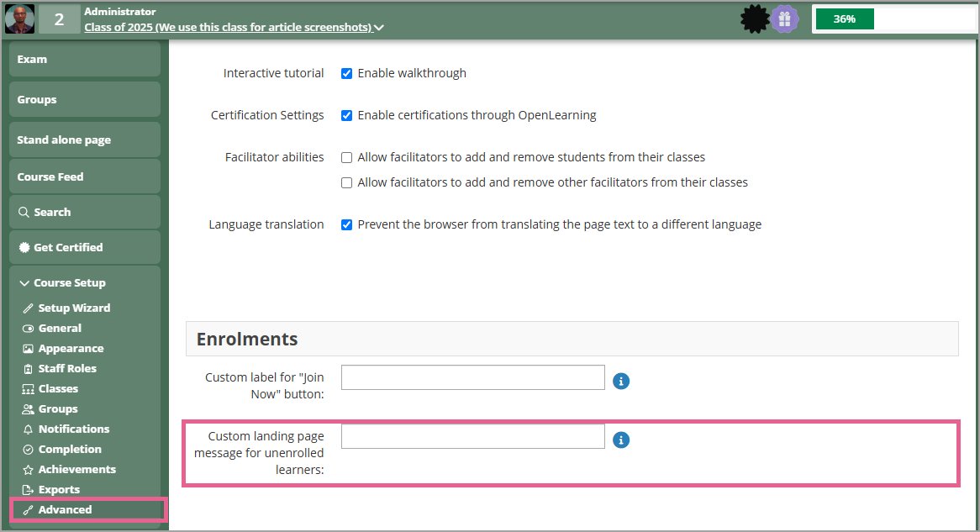This screenshot has height=532, width=980.
Task: Click the Interactive tutorial label
Action: tap(274, 73)
